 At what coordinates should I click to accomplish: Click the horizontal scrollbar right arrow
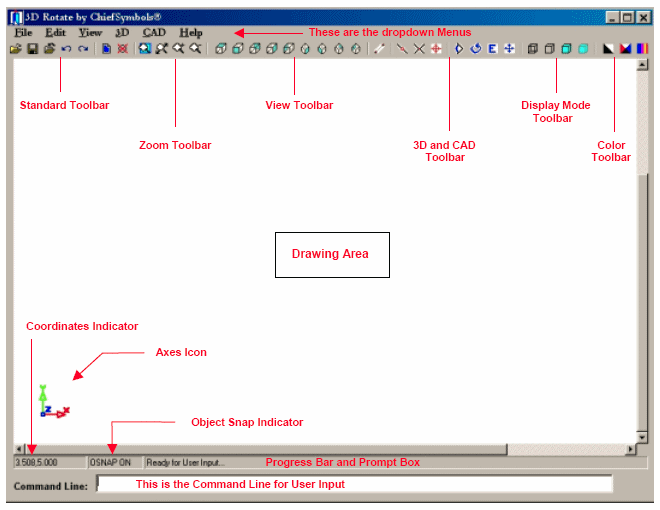point(630,449)
